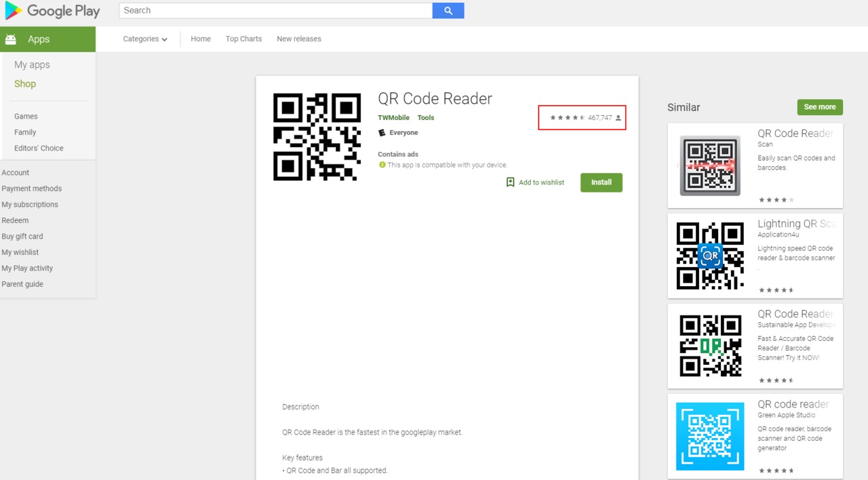The width and height of the screenshot is (868, 480).
Task: Click the green Install button
Action: (601, 182)
